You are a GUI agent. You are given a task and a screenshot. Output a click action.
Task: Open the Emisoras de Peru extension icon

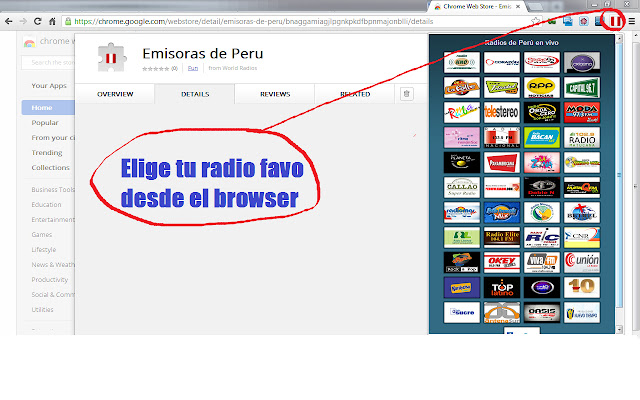pyautogui.click(x=616, y=21)
